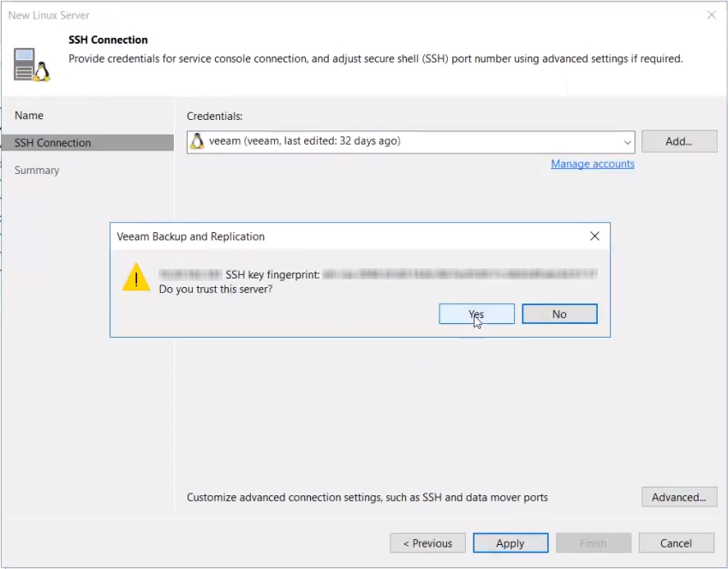Click the Linux server header icon
Screen dimensions: 728x569
click(32, 64)
